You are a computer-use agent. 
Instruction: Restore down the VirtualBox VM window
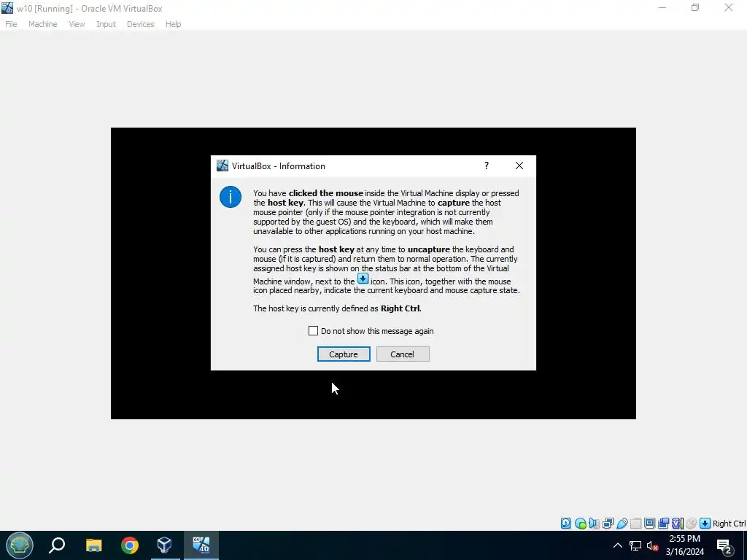[x=695, y=7]
